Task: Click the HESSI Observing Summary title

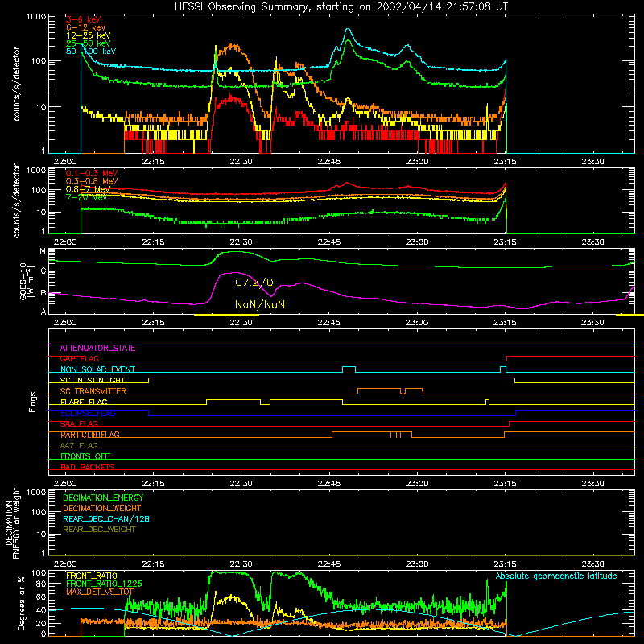Action: click(x=341, y=6)
